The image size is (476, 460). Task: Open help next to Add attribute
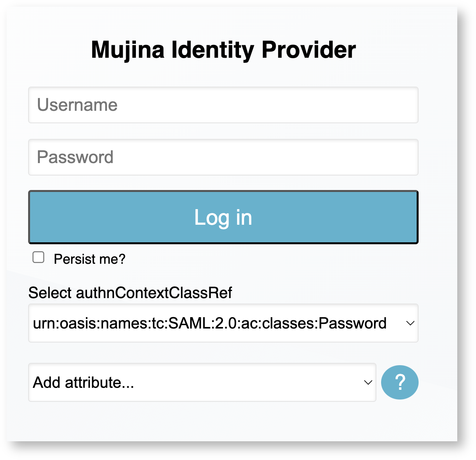coord(399,382)
